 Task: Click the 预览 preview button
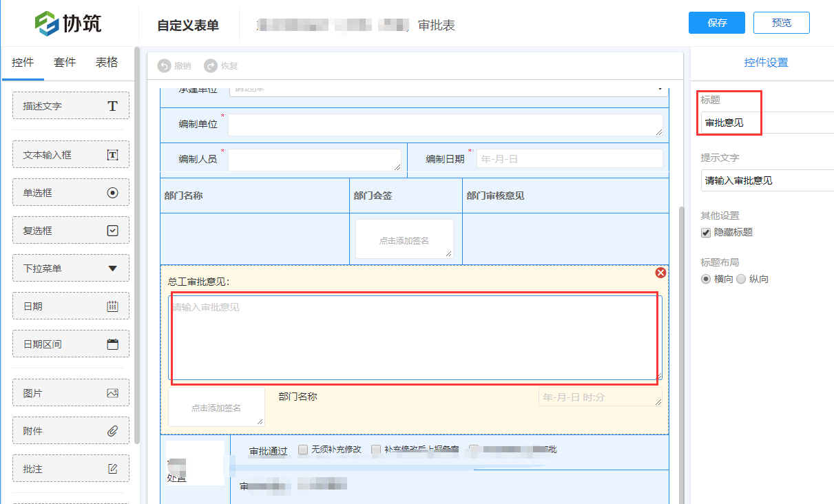click(781, 23)
